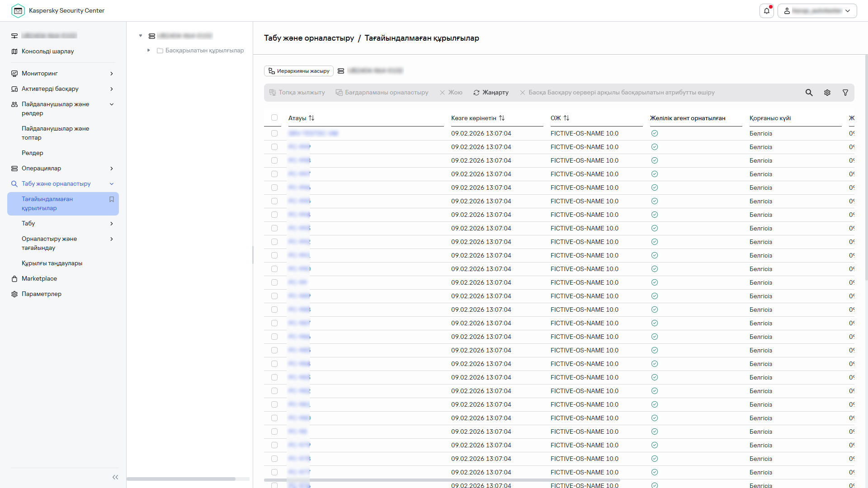This screenshot has width=868, height=488.
Task: Check the second device row checkbox
Action: (x=274, y=147)
